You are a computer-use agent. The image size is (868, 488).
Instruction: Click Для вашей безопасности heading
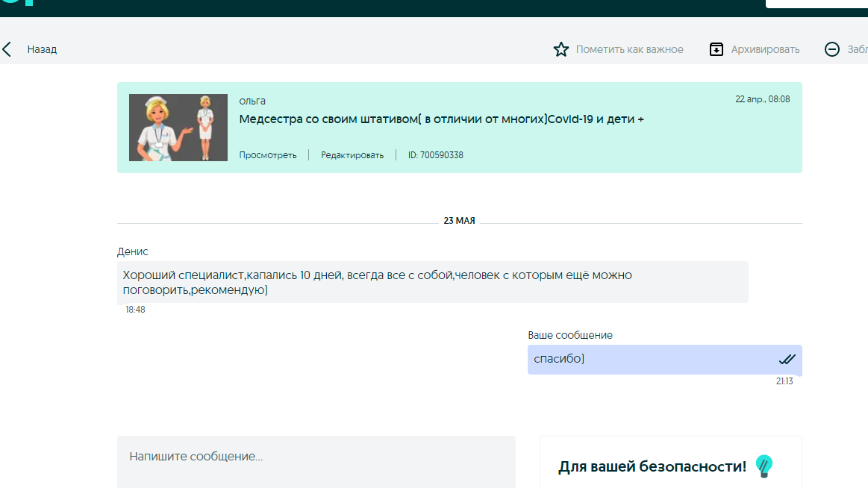[652, 466]
